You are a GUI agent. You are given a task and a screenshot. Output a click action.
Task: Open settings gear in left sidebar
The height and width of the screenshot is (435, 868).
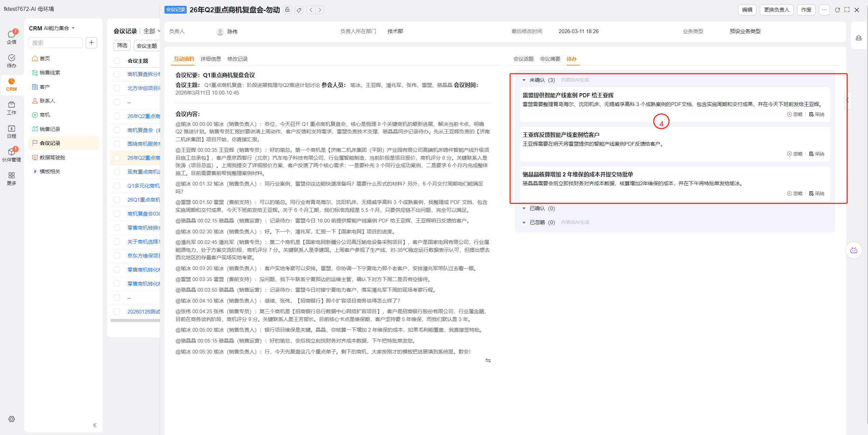pos(12,419)
